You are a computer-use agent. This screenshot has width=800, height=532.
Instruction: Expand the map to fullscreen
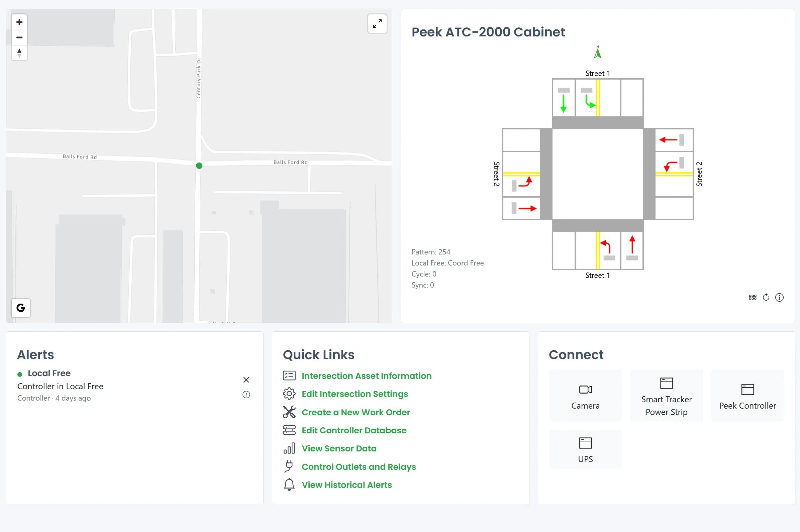[377, 24]
